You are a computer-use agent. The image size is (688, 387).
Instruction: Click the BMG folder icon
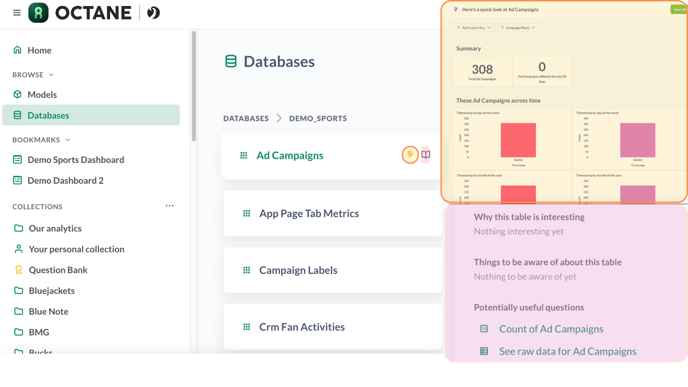tap(18, 332)
